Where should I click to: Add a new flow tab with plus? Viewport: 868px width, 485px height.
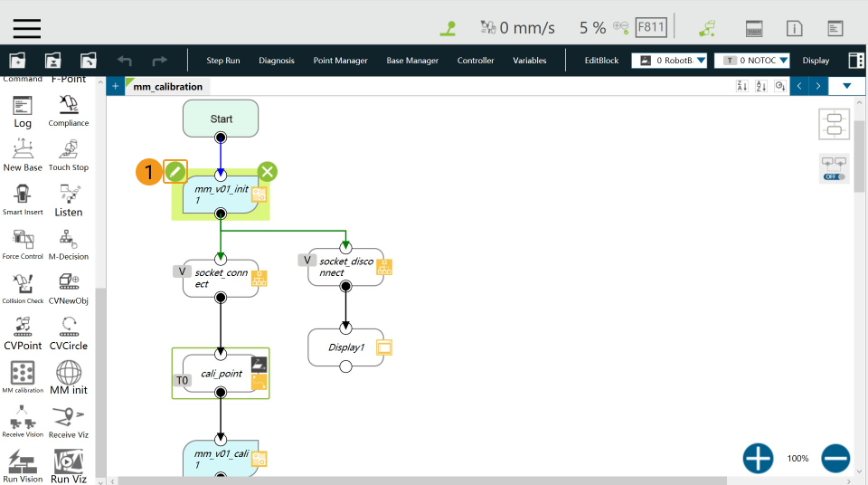click(x=115, y=87)
